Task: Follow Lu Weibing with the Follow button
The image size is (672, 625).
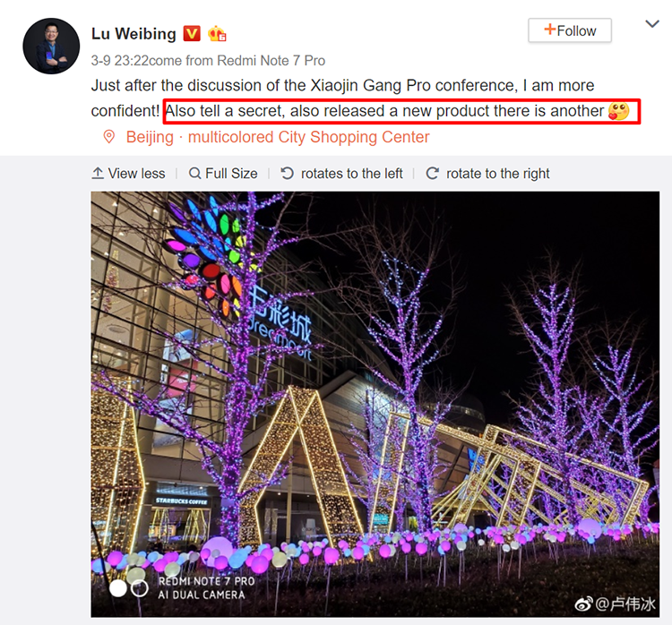Action: click(x=570, y=30)
